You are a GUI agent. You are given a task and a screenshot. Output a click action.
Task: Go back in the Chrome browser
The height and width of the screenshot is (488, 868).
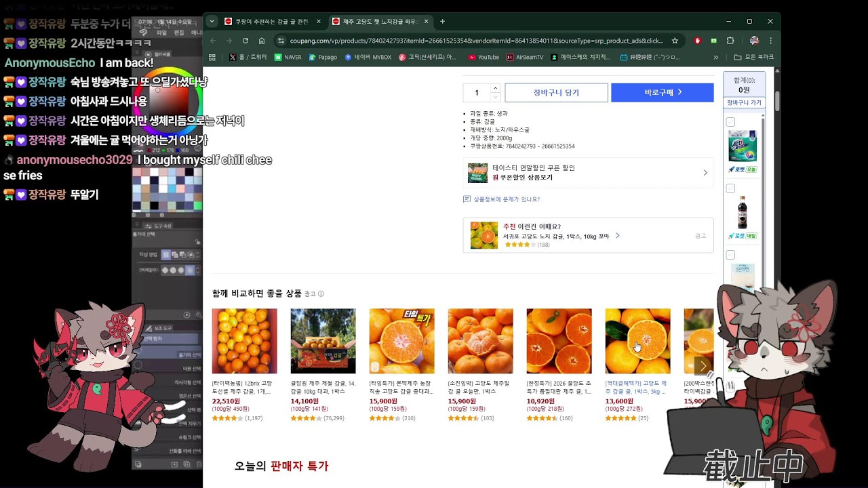(212, 41)
